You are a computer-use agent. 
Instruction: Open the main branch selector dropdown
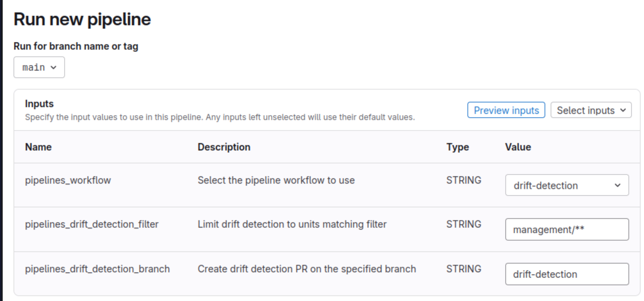pyautogui.click(x=39, y=67)
